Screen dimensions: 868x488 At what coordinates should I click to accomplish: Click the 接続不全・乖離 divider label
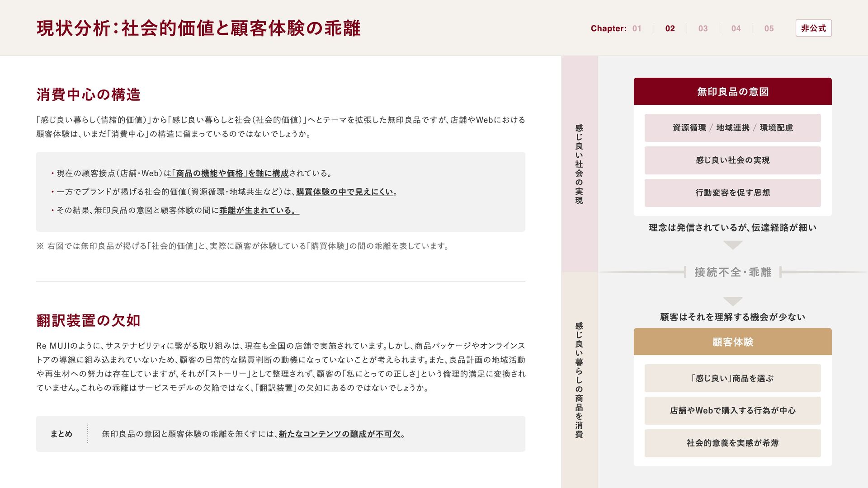coord(732,272)
